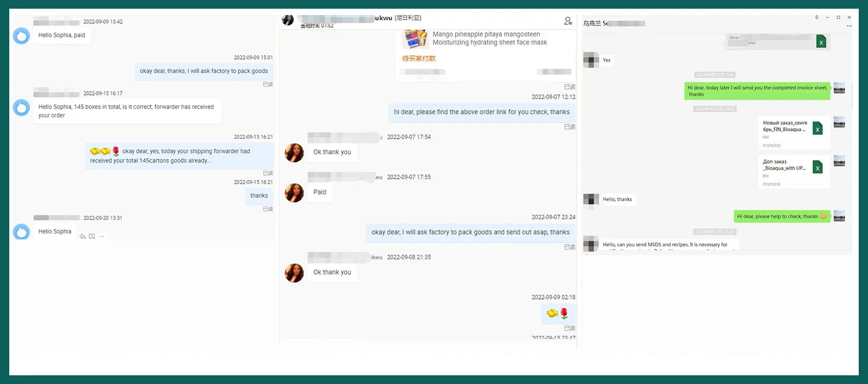
Task: Open the three-dot options beside the Hello Sophia message
Action: 101,237
